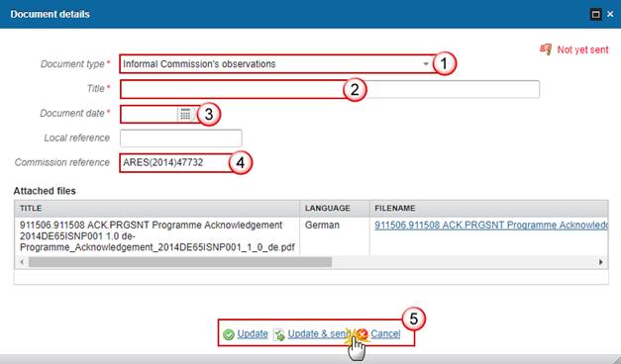
Task: Click the Not yet sent thumbs-down icon
Action: 546,49
